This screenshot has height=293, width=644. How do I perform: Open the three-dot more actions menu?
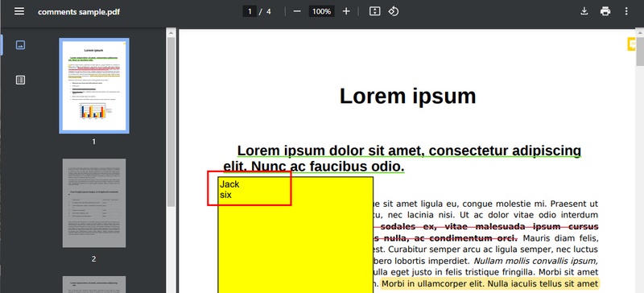tap(626, 11)
